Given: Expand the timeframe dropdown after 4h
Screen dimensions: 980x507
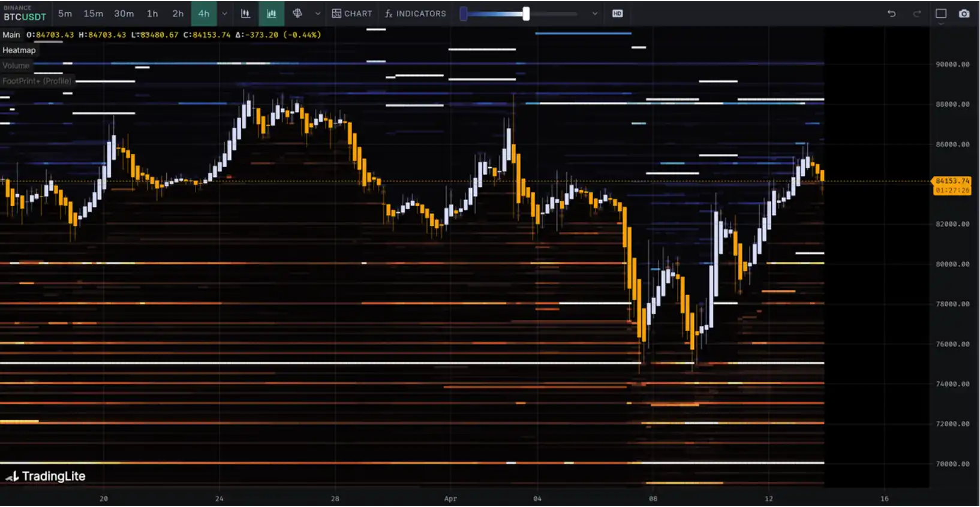Looking at the screenshot, I should [x=224, y=13].
